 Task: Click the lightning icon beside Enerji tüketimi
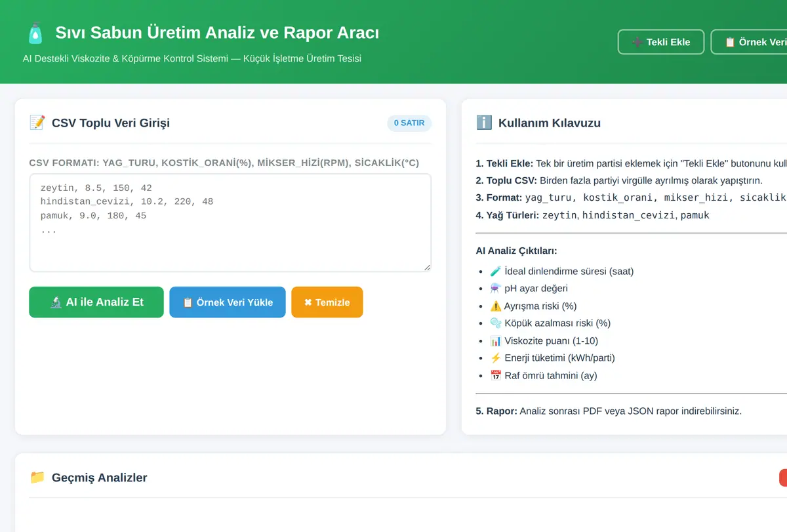[x=496, y=358]
